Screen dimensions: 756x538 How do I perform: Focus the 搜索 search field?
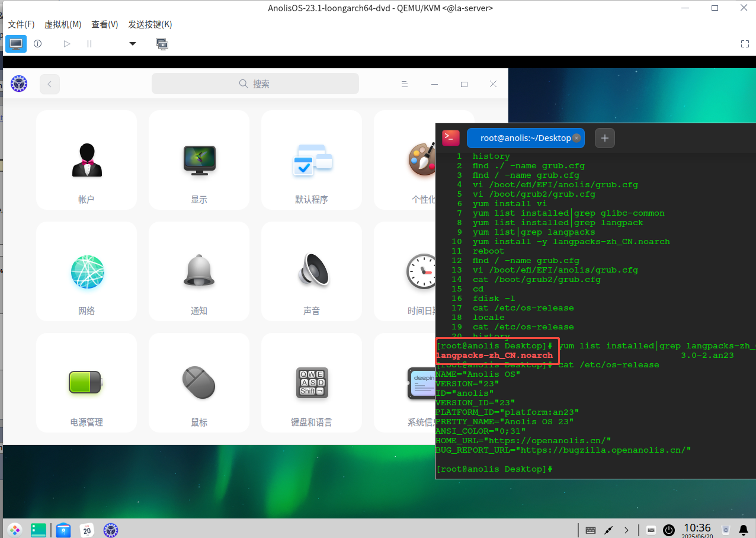(255, 84)
